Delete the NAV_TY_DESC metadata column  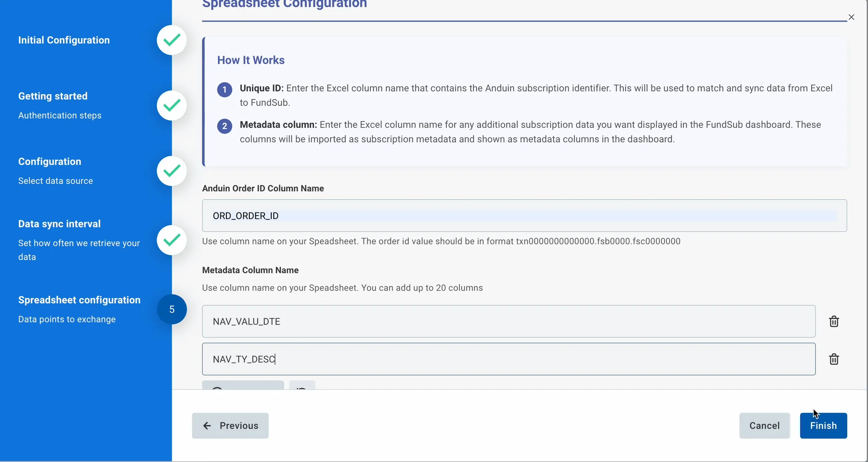(x=834, y=359)
